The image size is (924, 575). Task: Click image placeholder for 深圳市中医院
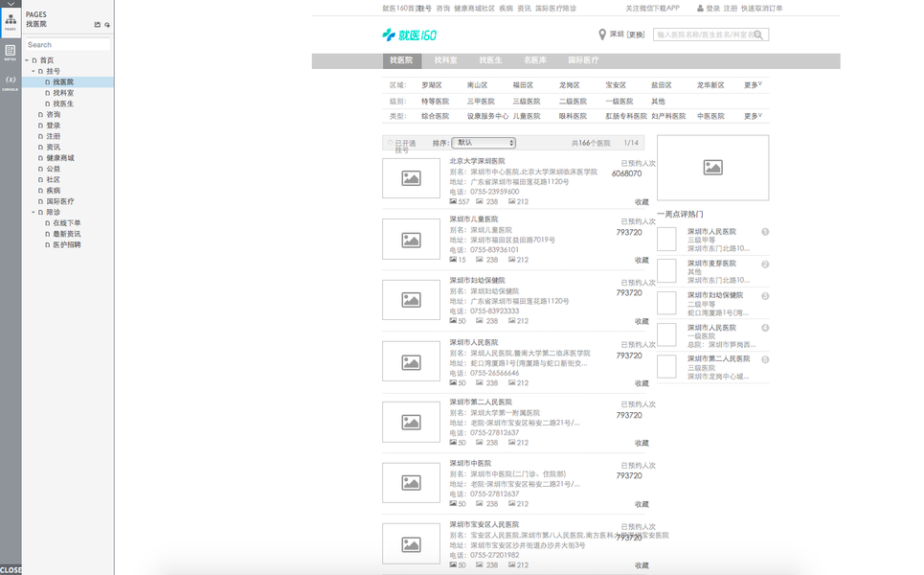412,483
